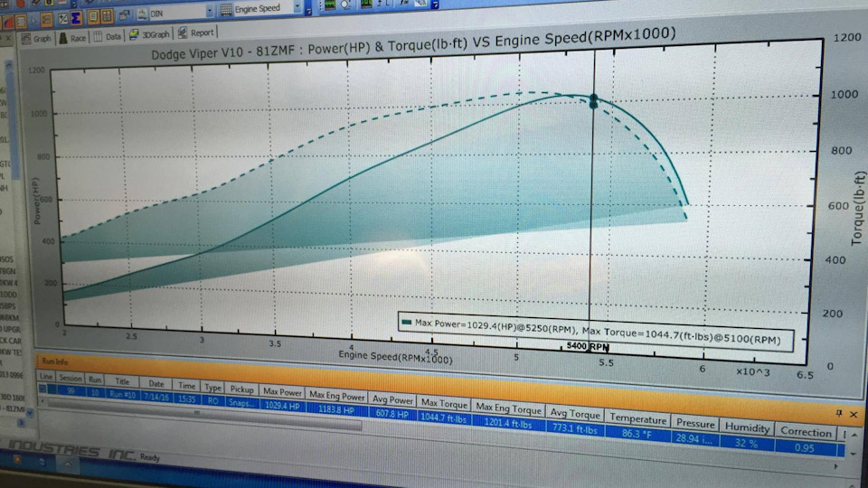868x488 pixels.
Task: Sort by Session column header
Action: [71, 378]
